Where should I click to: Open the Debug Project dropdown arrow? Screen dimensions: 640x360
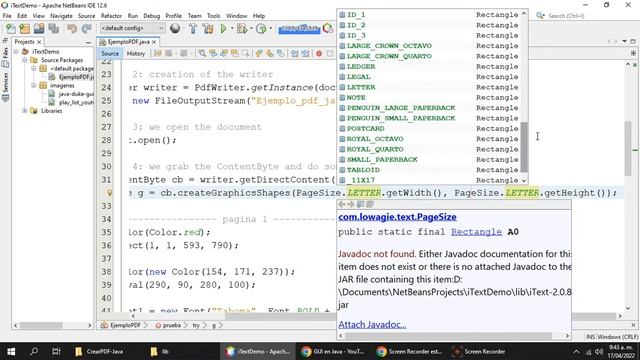pyautogui.click(x=251, y=29)
